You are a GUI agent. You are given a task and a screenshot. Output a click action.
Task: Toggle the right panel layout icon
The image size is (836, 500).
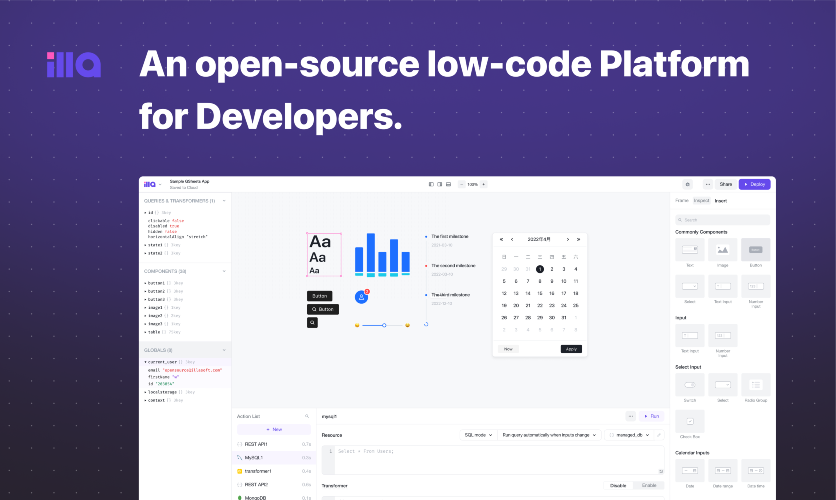coord(439,184)
